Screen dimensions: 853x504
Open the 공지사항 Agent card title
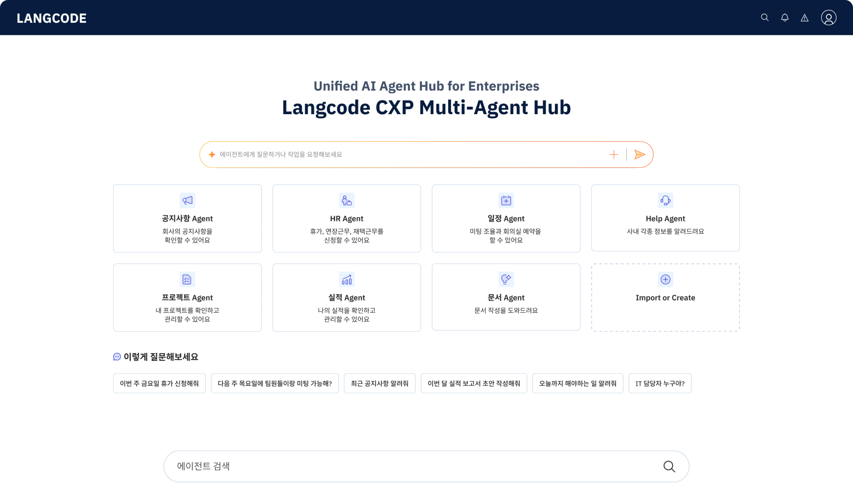coord(187,219)
